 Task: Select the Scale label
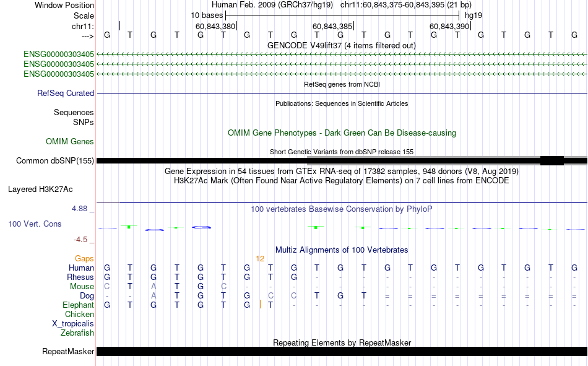(84, 15)
